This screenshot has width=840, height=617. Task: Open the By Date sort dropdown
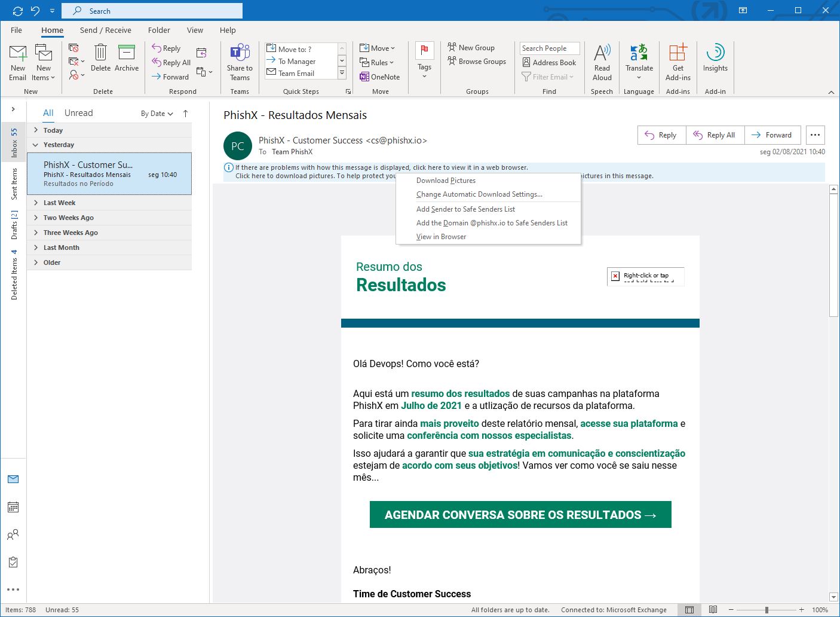[x=157, y=114]
